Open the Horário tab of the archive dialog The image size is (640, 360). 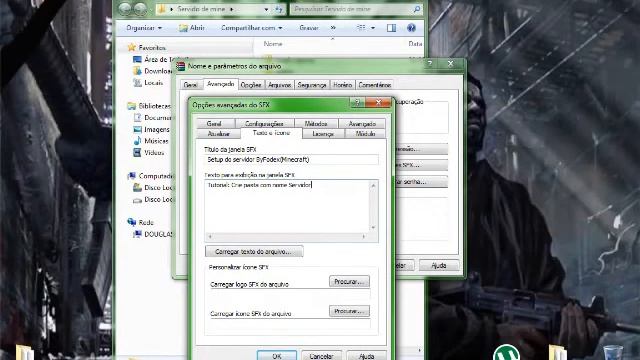click(x=342, y=85)
